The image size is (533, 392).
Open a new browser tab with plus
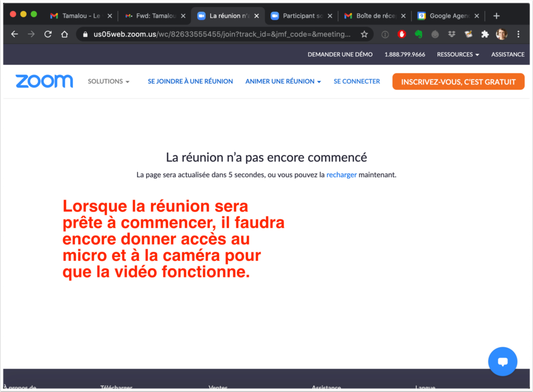pos(497,16)
